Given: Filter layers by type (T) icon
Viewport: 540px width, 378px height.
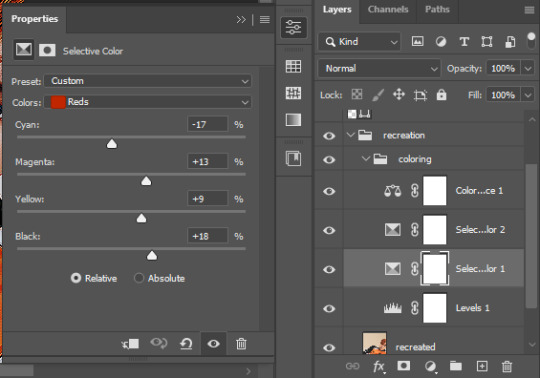Looking at the screenshot, I should click(464, 42).
